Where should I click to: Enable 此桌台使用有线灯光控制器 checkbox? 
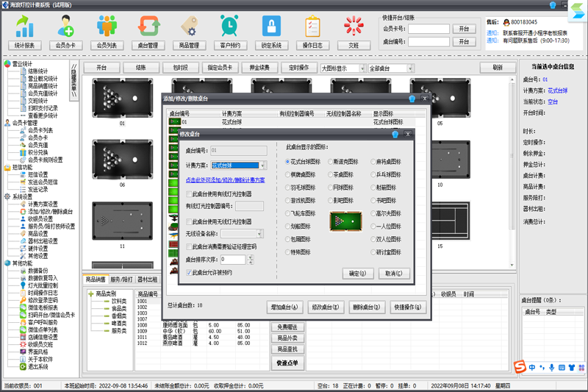pos(188,193)
